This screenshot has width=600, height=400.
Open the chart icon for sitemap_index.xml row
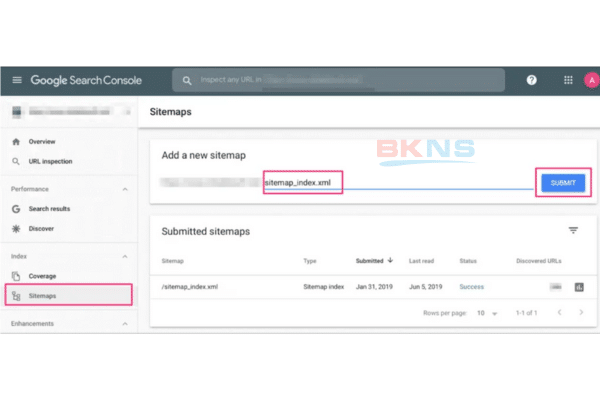(579, 287)
